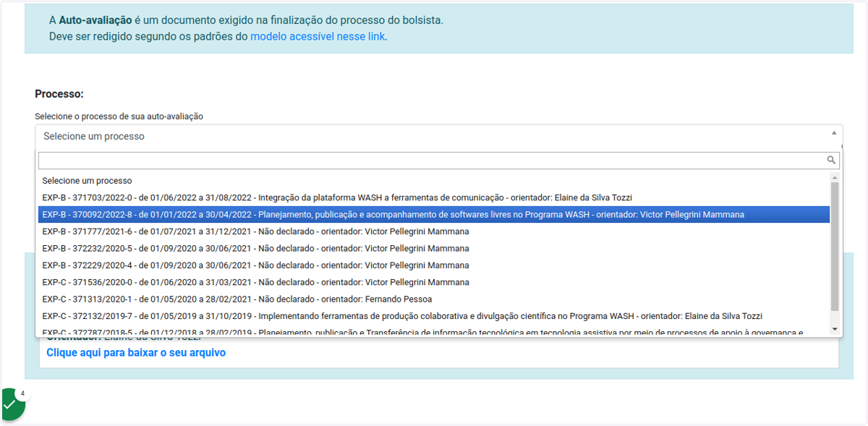
Task: Select process EXP-C 371536/2020-0
Action: tap(433, 282)
